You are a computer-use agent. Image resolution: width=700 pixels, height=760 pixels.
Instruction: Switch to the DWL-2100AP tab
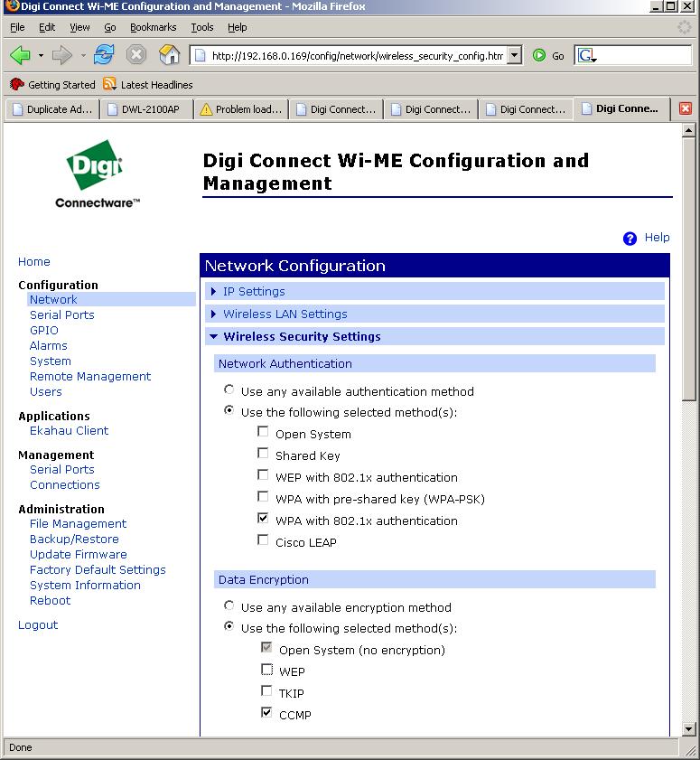tap(143, 109)
